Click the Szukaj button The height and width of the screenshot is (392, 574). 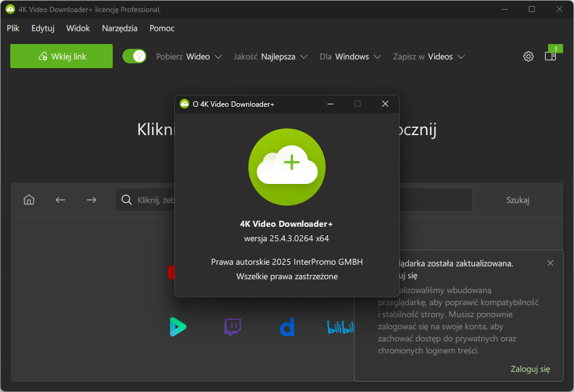[517, 200]
